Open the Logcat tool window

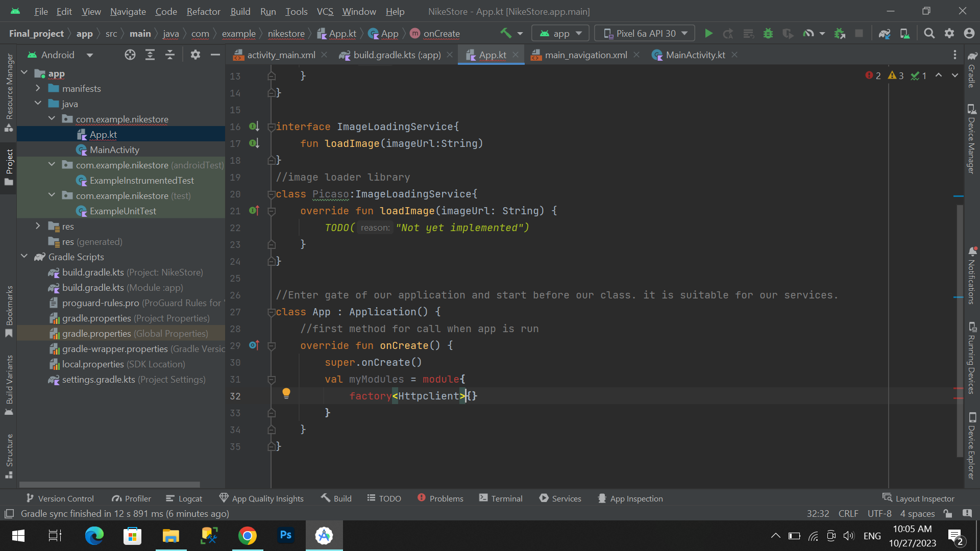[184, 498]
